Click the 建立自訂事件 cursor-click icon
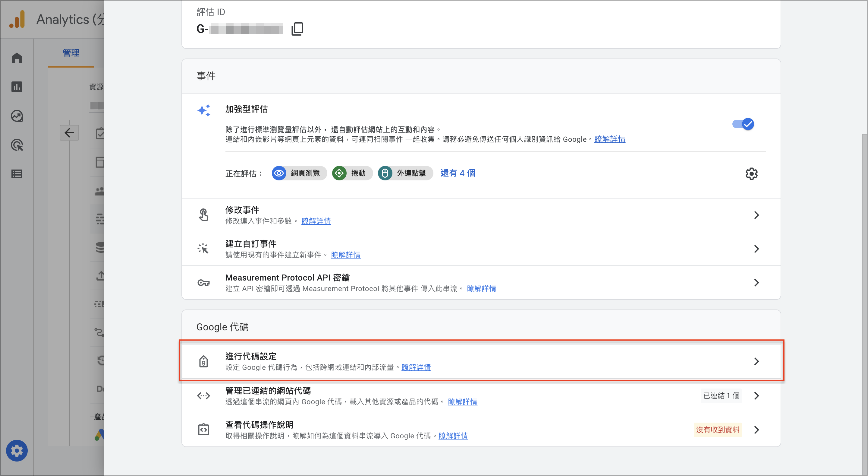 pyautogui.click(x=203, y=249)
